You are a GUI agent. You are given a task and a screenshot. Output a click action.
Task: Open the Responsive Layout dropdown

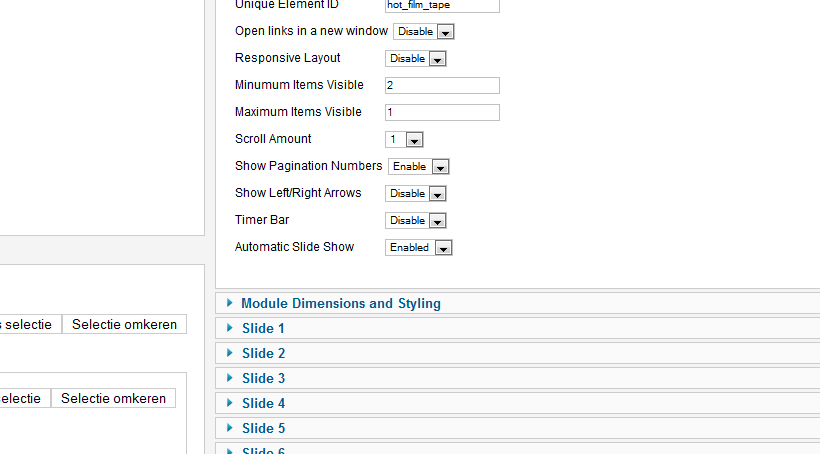tap(416, 59)
